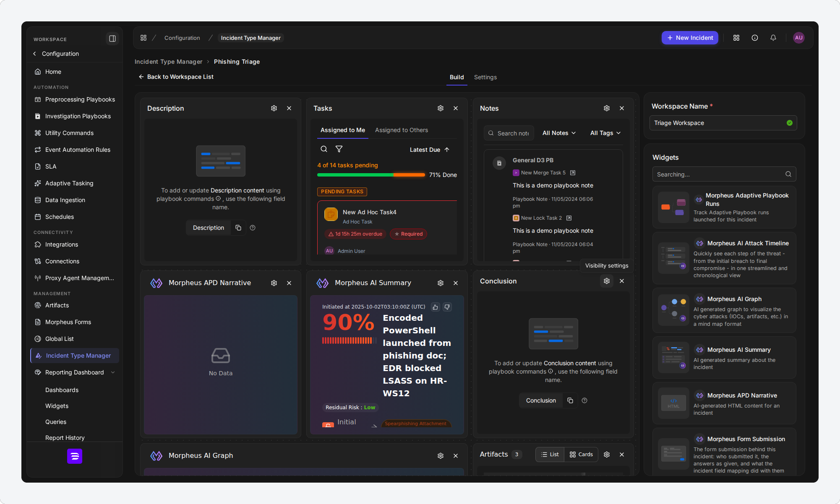Select the Morpheus AI Attack Timeline widget card
The image size is (840, 504).
724,258
